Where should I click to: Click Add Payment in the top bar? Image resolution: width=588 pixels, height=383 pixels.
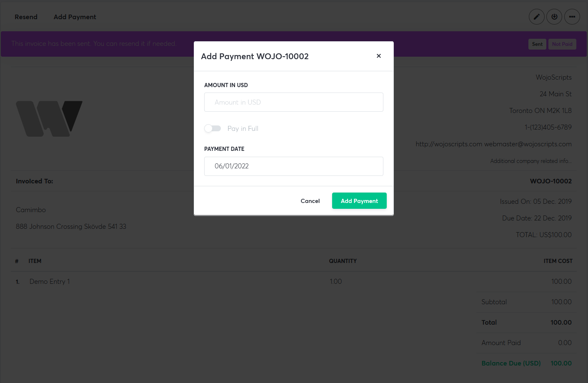[x=75, y=17]
